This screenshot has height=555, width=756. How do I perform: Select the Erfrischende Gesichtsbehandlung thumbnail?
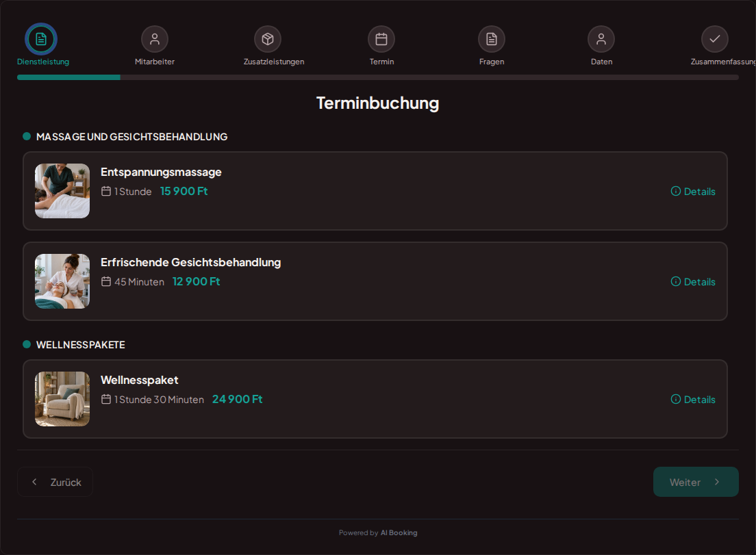(x=62, y=281)
